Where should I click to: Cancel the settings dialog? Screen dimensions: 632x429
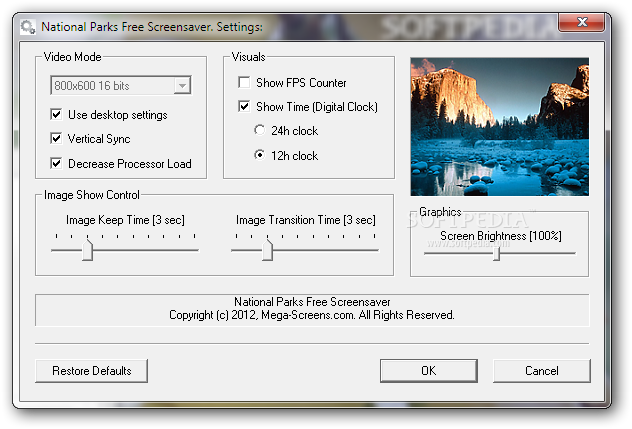(x=542, y=371)
